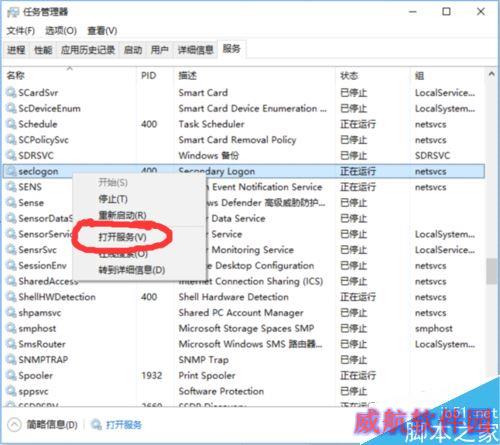Click the SDRSVC service icon
The width and height of the screenshot is (500, 445).
[x=12, y=155]
